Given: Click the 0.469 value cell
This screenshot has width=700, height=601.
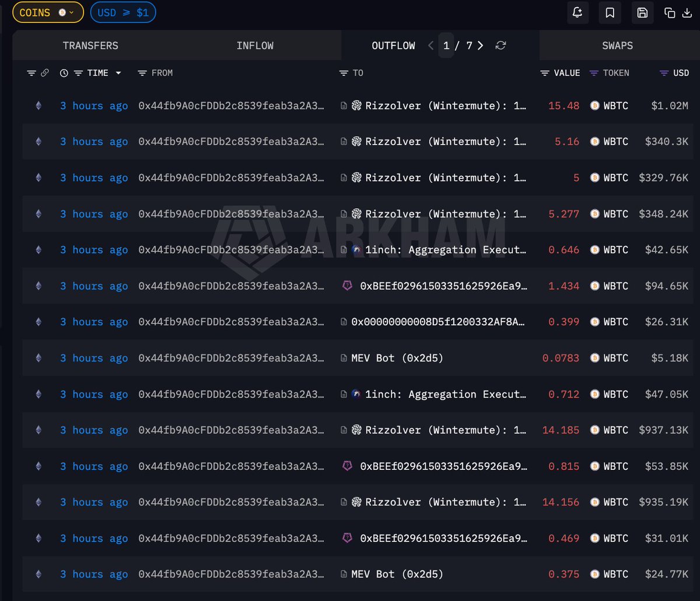Looking at the screenshot, I should point(564,539).
